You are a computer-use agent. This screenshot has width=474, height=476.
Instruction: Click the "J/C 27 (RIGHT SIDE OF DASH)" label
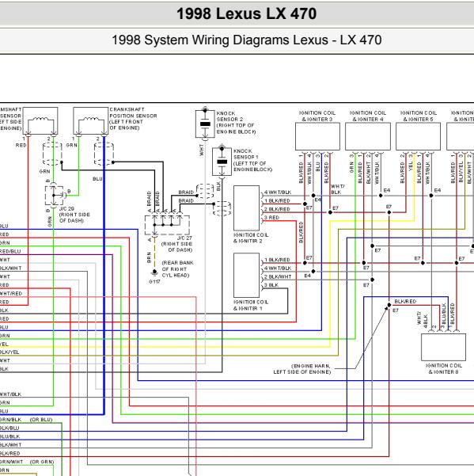coord(176,244)
